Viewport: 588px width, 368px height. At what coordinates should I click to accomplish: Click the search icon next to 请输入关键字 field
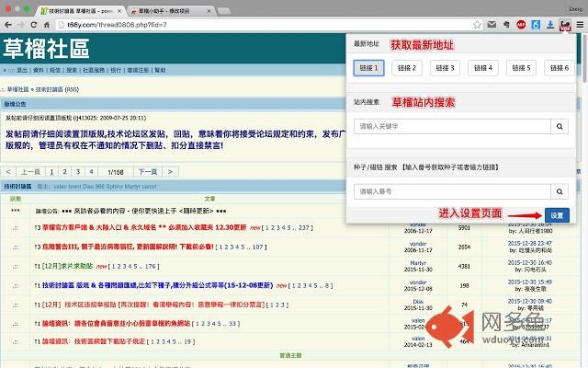(x=560, y=127)
